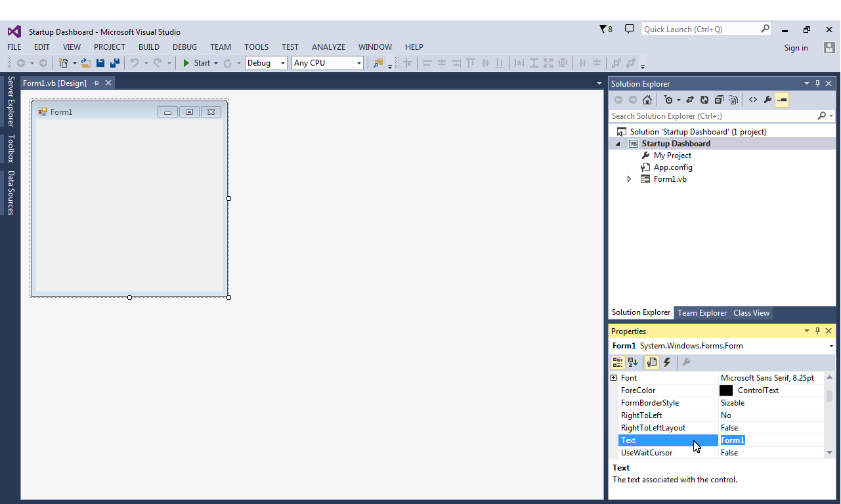The height and width of the screenshot is (504, 841).
Task: Select the FormBorderStyle property row
Action: pos(721,403)
